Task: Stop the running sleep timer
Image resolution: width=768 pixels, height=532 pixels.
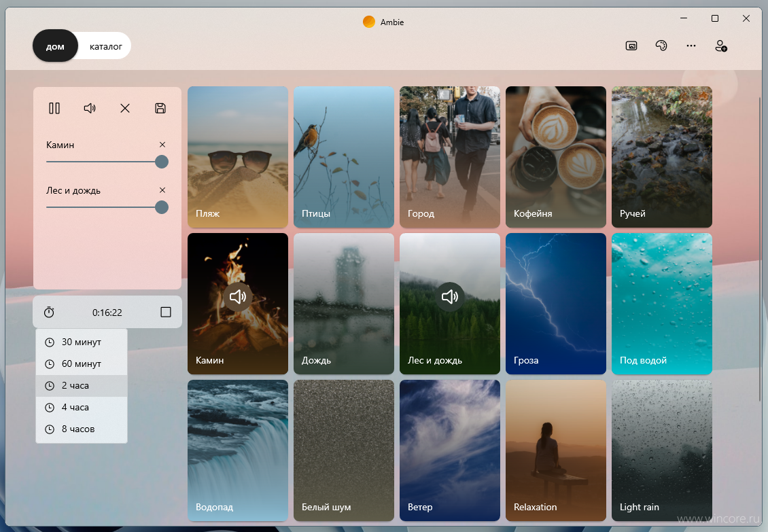Action: [x=166, y=312]
